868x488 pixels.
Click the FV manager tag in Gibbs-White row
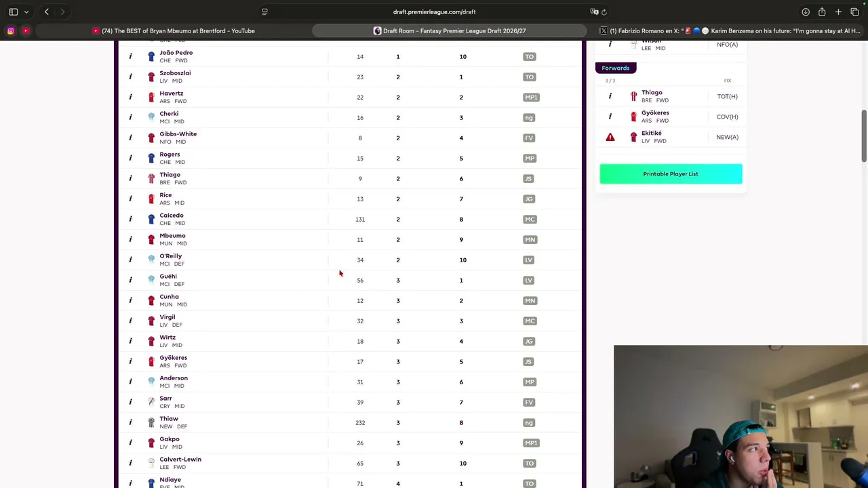pos(529,138)
